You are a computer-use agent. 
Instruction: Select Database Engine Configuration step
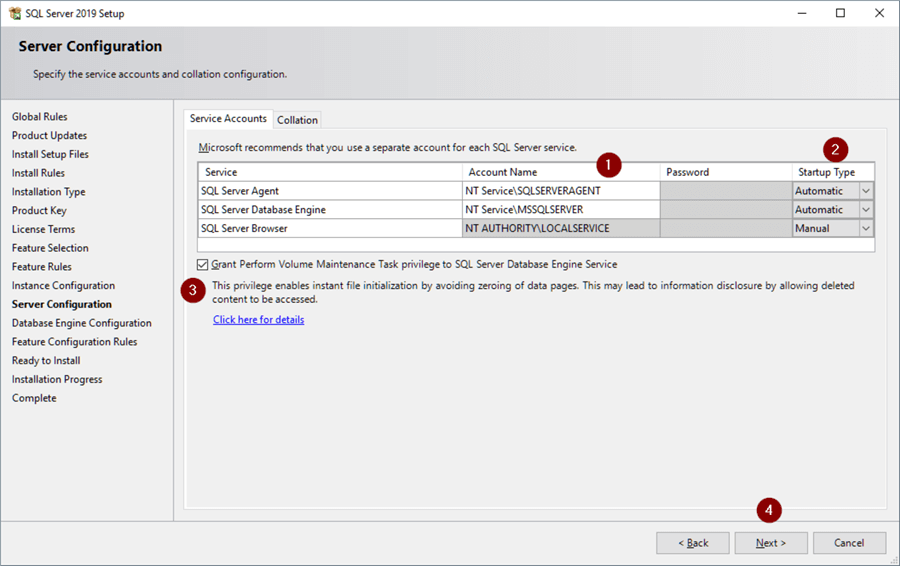click(82, 323)
